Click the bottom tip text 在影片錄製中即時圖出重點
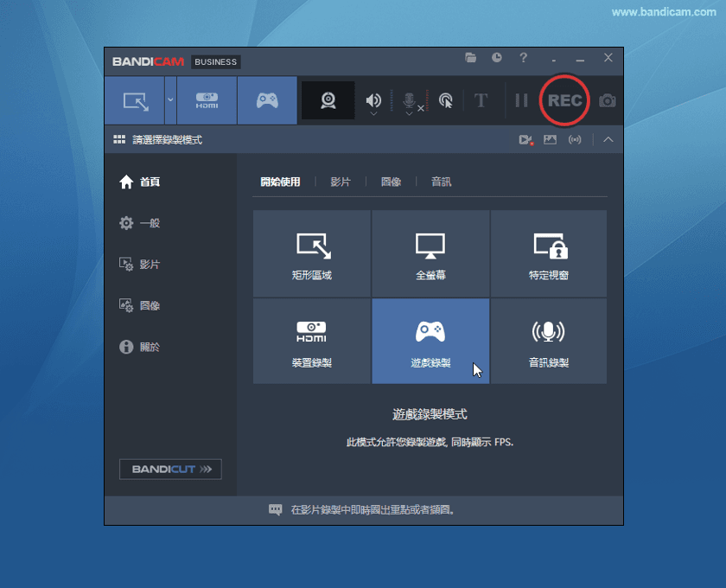The image size is (726, 588). (x=373, y=509)
